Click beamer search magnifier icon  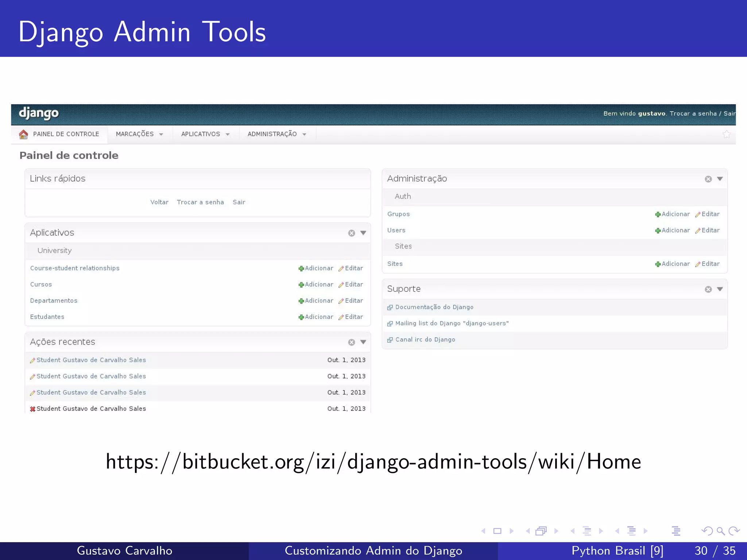click(x=720, y=531)
